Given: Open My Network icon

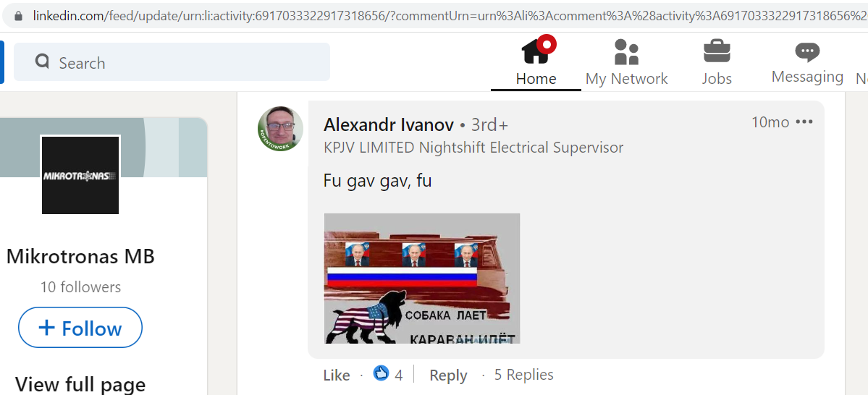Looking at the screenshot, I should (x=627, y=52).
